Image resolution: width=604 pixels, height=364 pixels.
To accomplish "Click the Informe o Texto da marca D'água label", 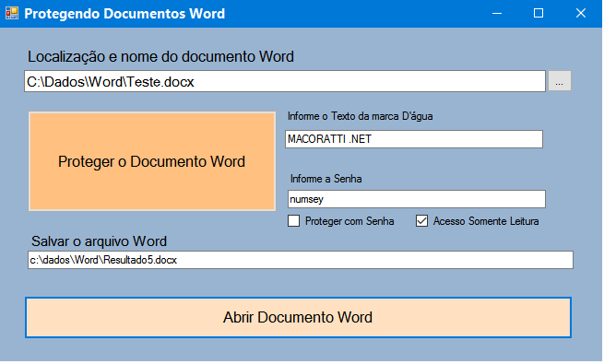I will point(361,116).
